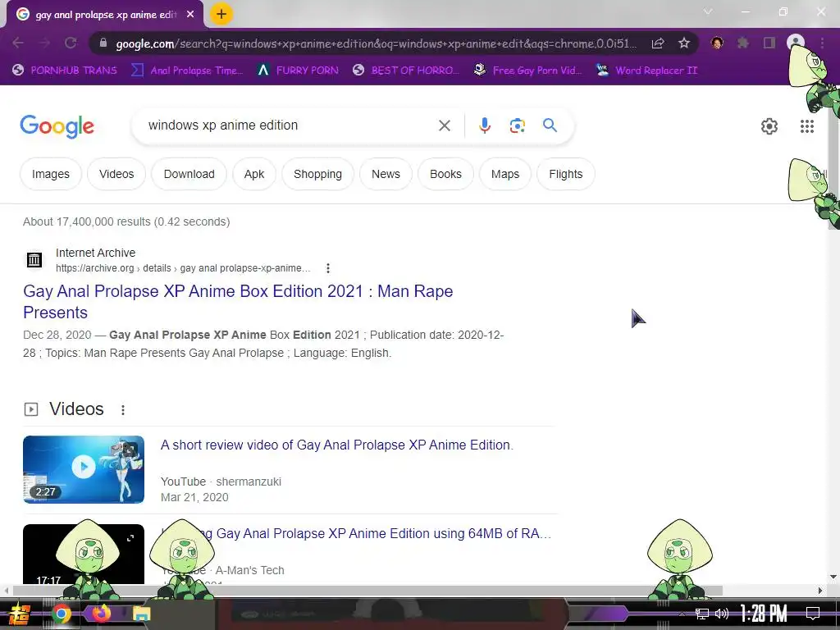The width and height of the screenshot is (840, 630).
Task: Click the archive.org URL breadcrumb
Action: pos(183,268)
